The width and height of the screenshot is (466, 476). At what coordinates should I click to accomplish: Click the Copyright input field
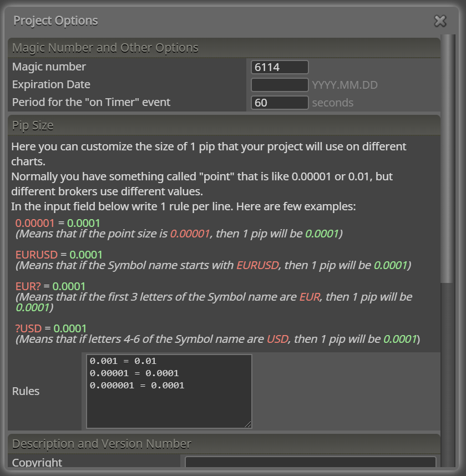coord(310,462)
